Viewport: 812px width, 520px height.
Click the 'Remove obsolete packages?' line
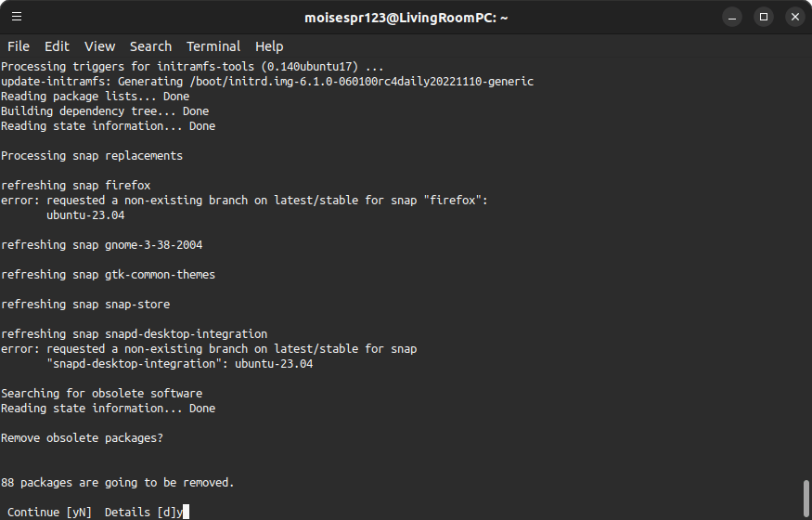(83, 438)
